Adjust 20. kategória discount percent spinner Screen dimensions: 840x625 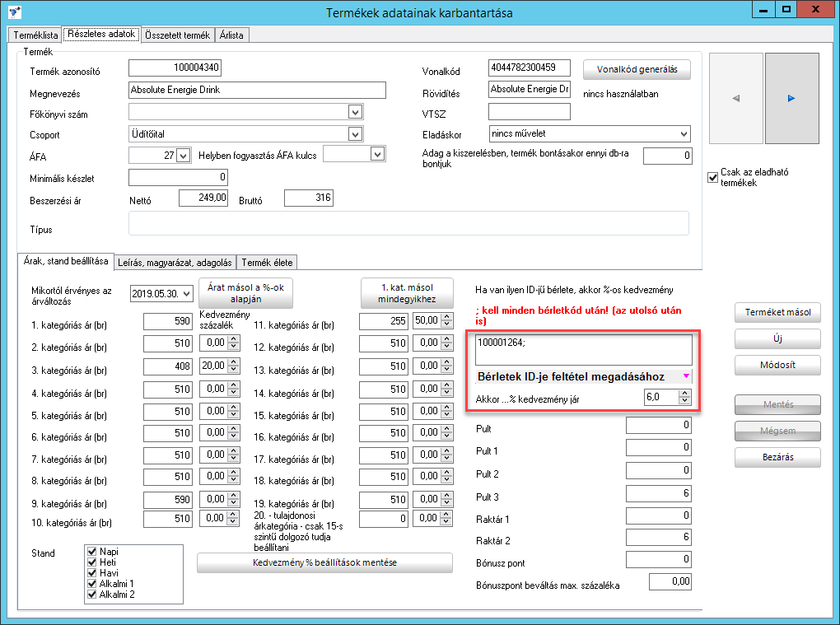pos(447,519)
